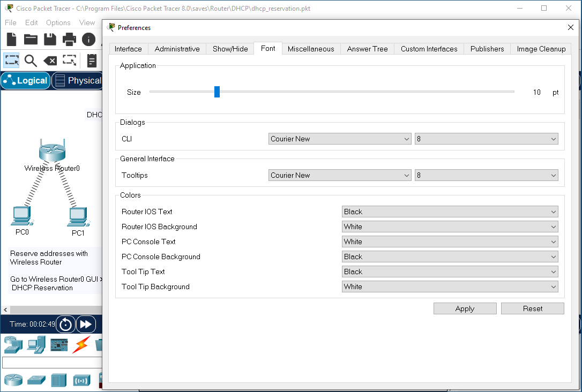This screenshot has width=582, height=392.
Task: Switch to Logical workspace view
Action: pos(26,80)
